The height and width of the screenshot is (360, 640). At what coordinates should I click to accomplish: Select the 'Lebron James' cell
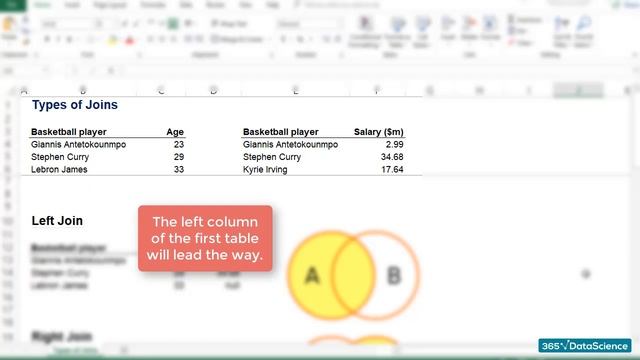click(x=59, y=169)
